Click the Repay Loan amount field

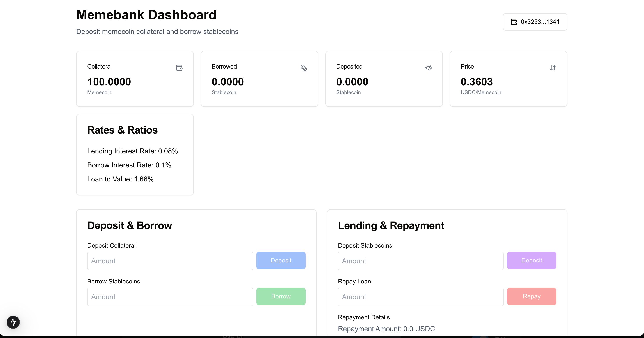tap(420, 296)
